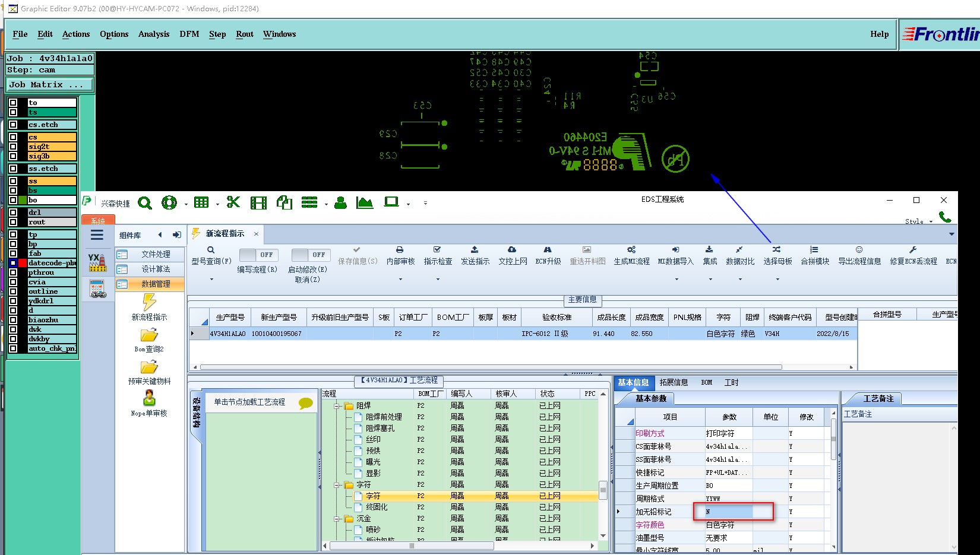980x555 pixels.
Task: Open dropdown under 型号查询(F)
Action: coord(211,279)
